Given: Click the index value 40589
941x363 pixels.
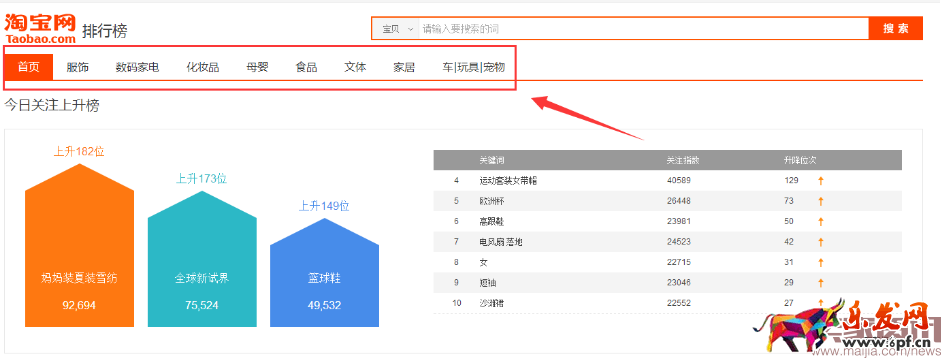Looking at the screenshot, I should coord(679,181).
